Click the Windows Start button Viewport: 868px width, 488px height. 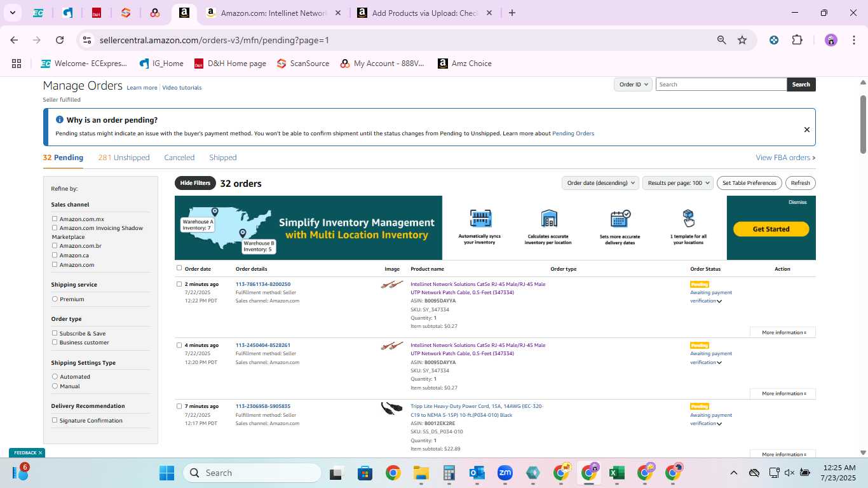click(x=166, y=473)
